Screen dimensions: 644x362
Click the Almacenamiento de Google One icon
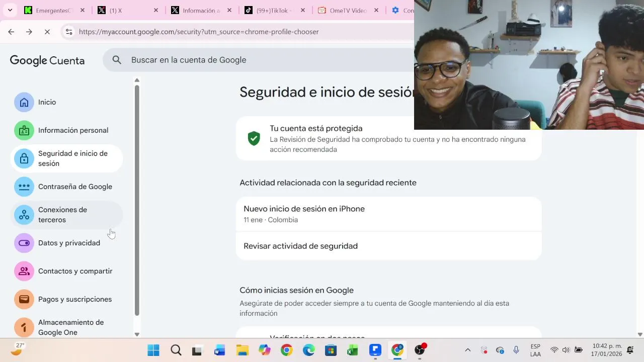tap(24, 327)
